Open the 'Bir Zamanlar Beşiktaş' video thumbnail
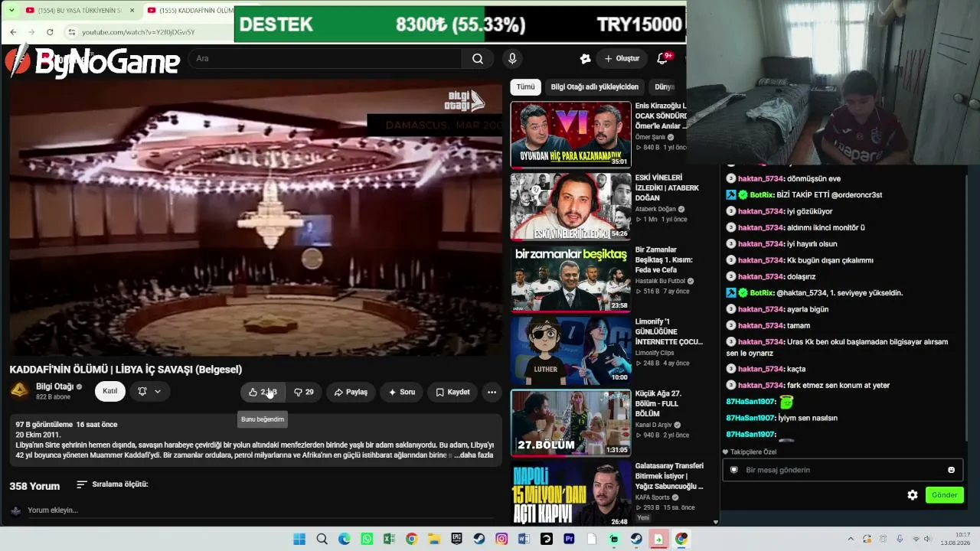Screen dimensions: 980x551 [x=571, y=279]
